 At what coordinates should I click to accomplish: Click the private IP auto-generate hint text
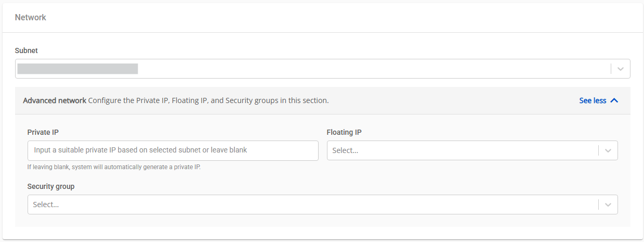(x=114, y=167)
